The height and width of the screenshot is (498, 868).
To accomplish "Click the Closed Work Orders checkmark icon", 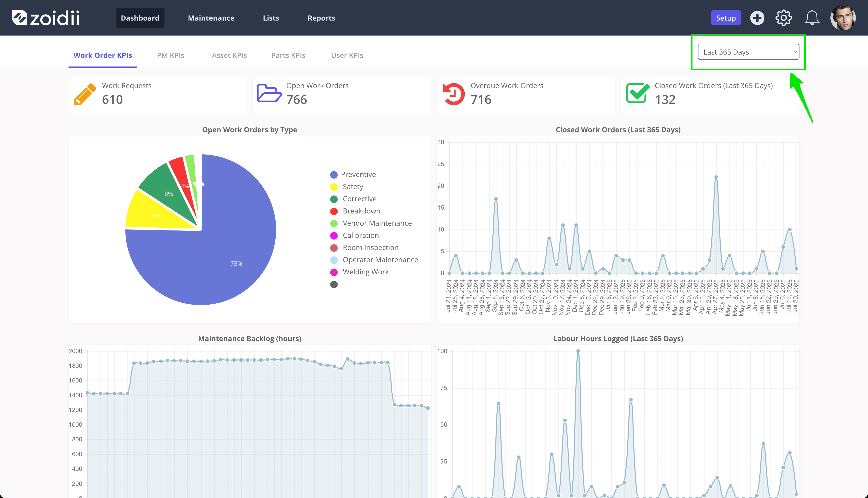I will click(638, 93).
